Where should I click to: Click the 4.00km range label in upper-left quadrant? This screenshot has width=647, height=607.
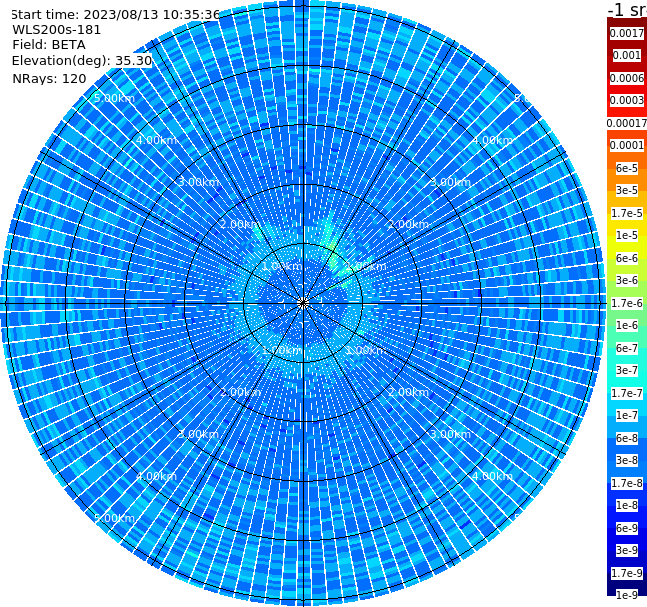[x=156, y=140]
